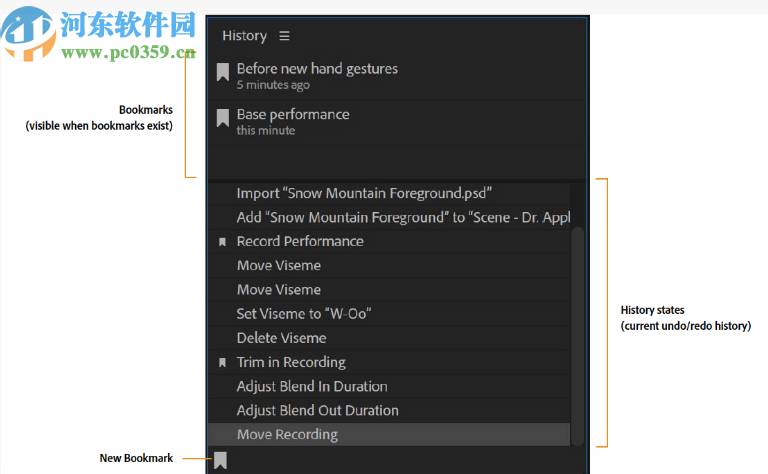Select the Record Performance history state
The height and width of the screenshot is (474, 768).
click(x=300, y=241)
